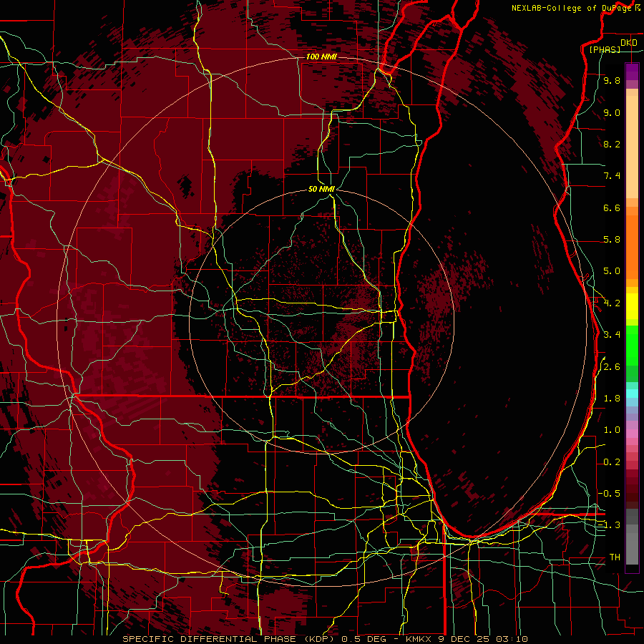The image size is (644, 644).
Task: Click the 9 DEC 25 date text
Action: (x=463, y=639)
